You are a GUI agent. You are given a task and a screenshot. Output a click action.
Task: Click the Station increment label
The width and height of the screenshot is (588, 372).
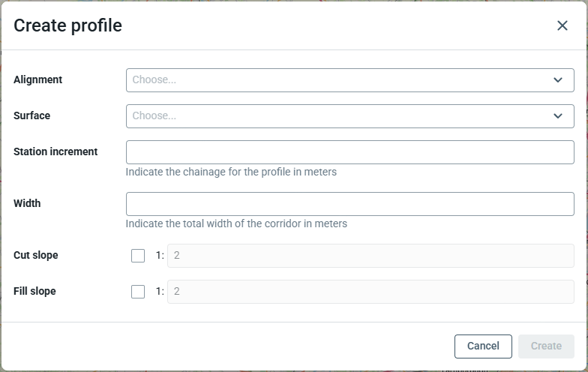pos(55,151)
